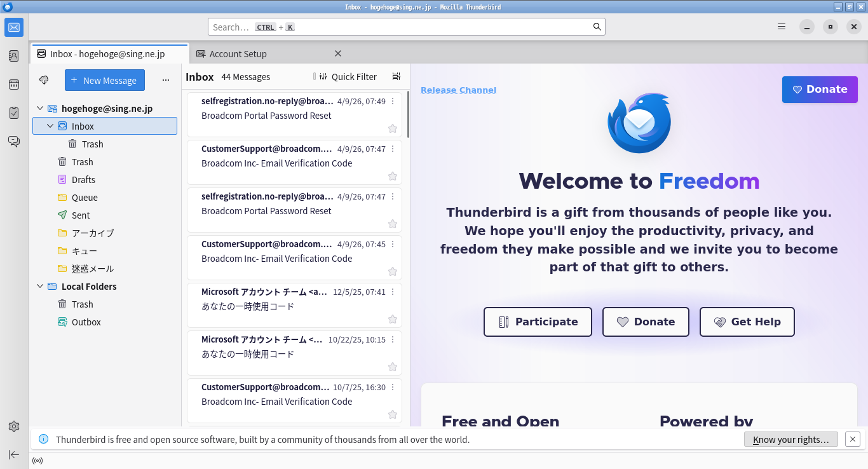Collapse the Inbox folder tree
The height and width of the screenshot is (469, 868).
click(x=50, y=125)
